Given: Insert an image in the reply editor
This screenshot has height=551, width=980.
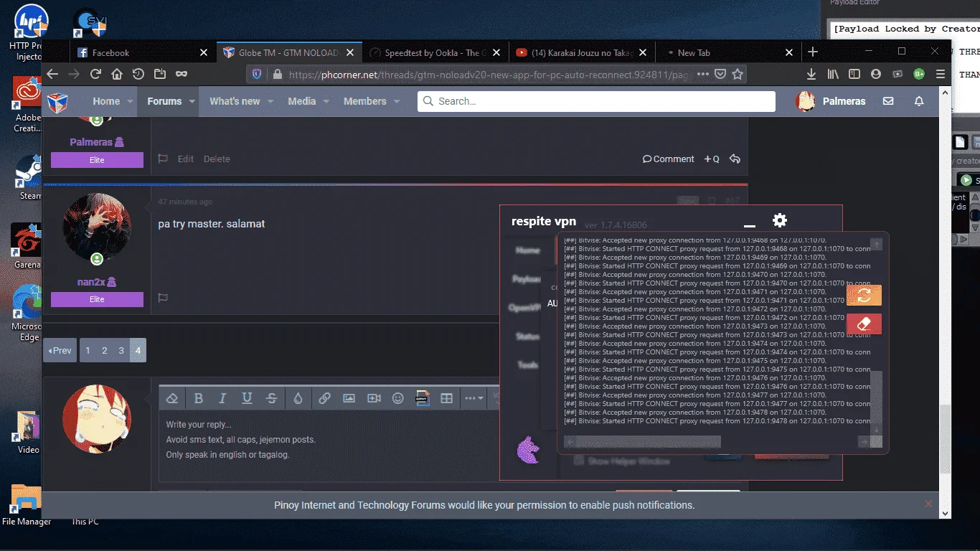Looking at the screenshot, I should click(x=349, y=398).
